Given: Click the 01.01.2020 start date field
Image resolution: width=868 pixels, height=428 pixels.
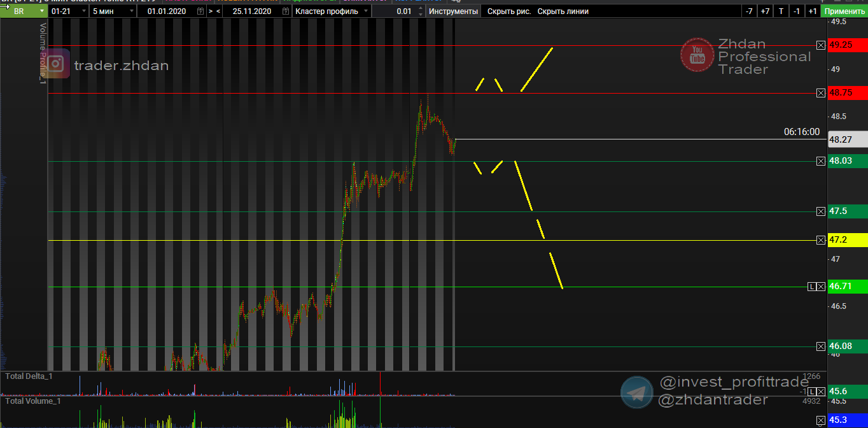Looking at the screenshot, I should tap(167, 11).
